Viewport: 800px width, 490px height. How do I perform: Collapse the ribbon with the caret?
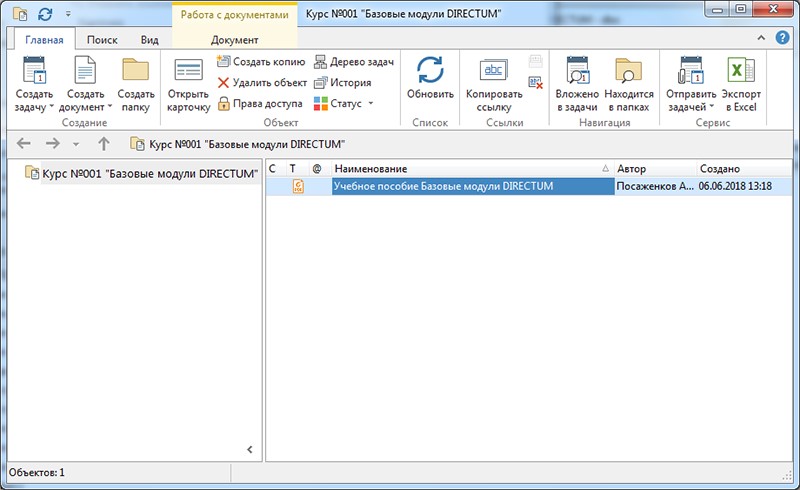pos(761,38)
